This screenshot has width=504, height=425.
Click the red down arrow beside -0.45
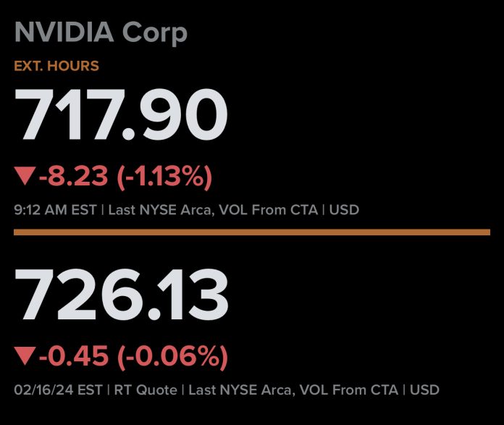click(x=25, y=355)
